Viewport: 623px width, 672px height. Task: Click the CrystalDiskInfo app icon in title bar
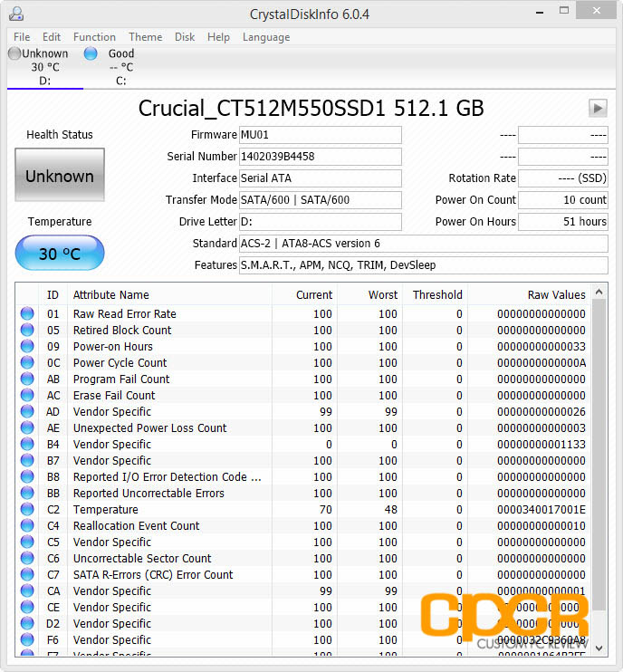click(16, 14)
